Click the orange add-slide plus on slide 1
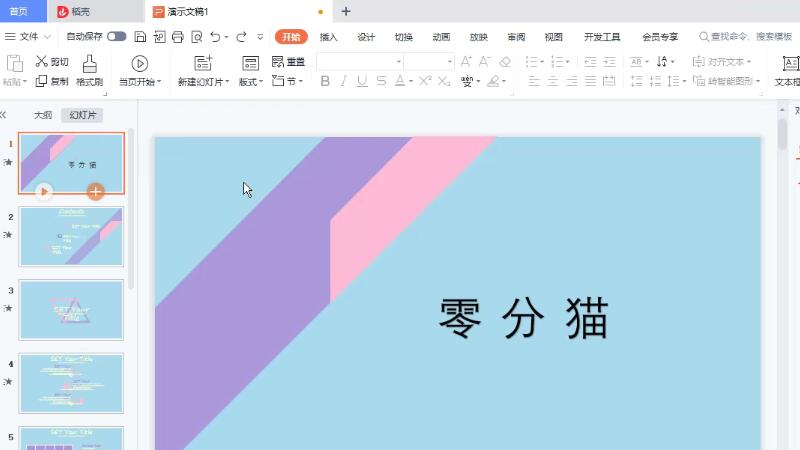This screenshot has width=800, height=450. pyautogui.click(x=95, y=192)
